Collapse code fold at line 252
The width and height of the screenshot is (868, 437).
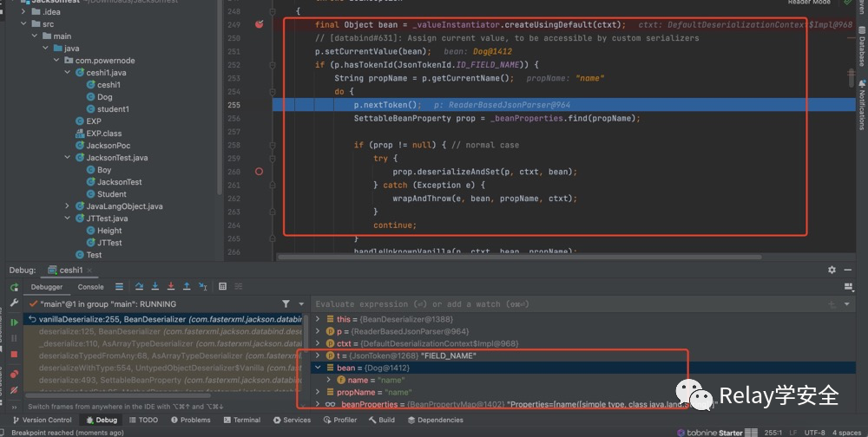[x=273, y=65]
